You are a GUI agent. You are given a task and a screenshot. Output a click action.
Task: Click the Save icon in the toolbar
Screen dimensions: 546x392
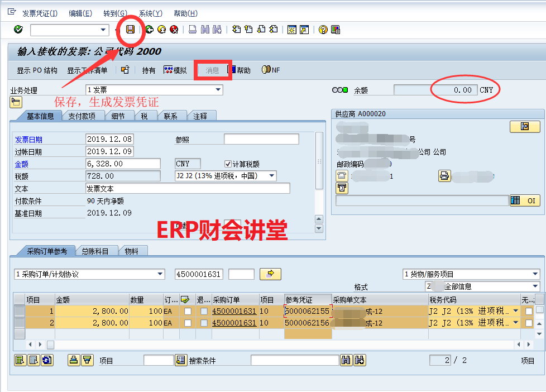pos(130,30)
